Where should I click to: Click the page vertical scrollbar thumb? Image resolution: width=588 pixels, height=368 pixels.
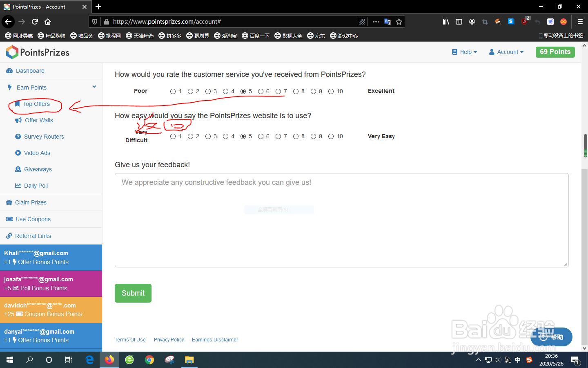pos(585,146)
